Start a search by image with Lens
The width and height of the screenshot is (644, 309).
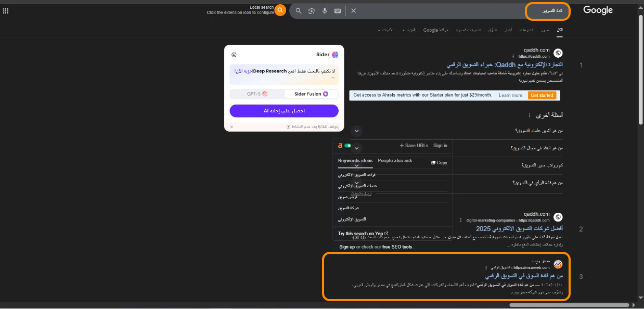[x=312, y=11]
